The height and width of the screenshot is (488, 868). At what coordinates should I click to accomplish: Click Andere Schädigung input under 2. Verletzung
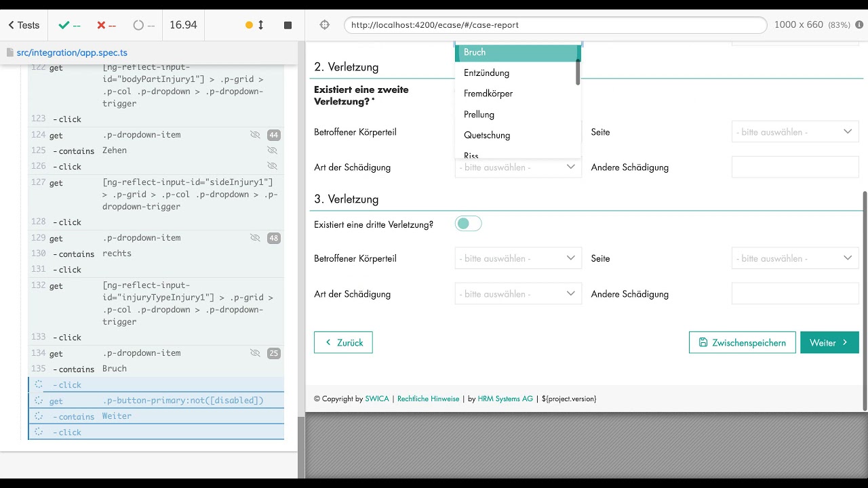point(795,167)
